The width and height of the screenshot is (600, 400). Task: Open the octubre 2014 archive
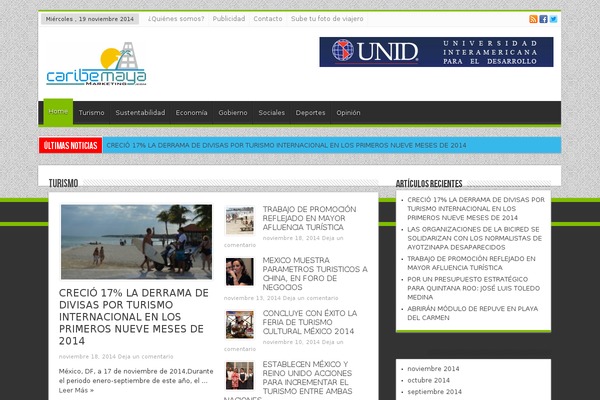pyautogui.click(x=429, y=380)
